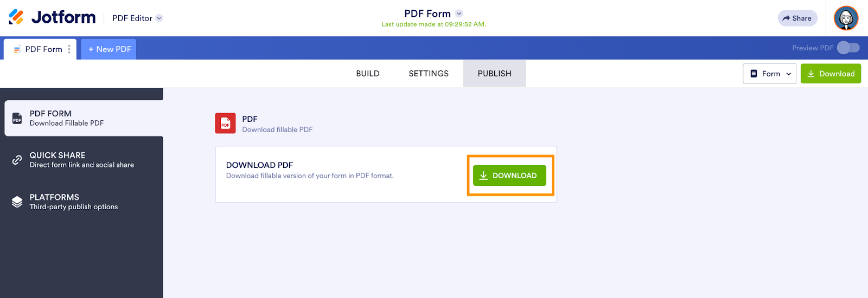Select the PUBLISH tab
This screenshot has width=868, height=298.
(494, 74)
